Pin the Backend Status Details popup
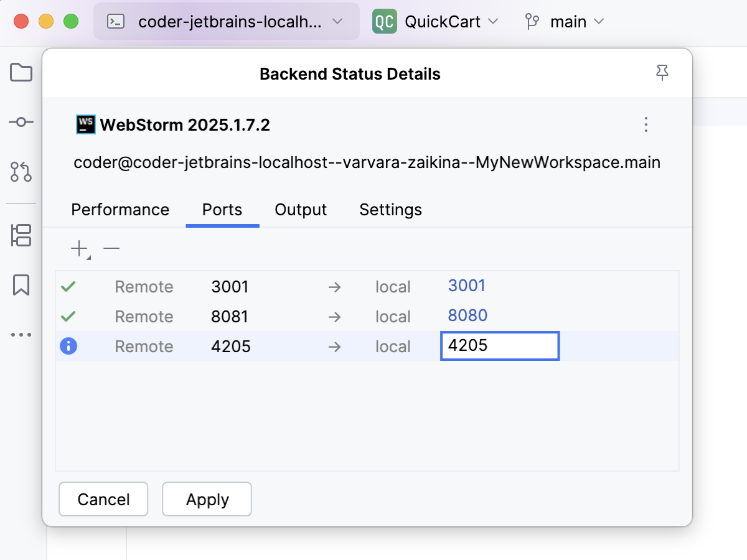The image size is (747, 560). [x=662, y=73]
